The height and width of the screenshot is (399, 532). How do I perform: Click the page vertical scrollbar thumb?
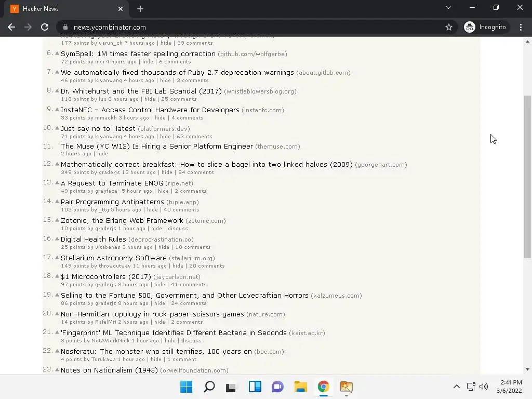(527, 177)
